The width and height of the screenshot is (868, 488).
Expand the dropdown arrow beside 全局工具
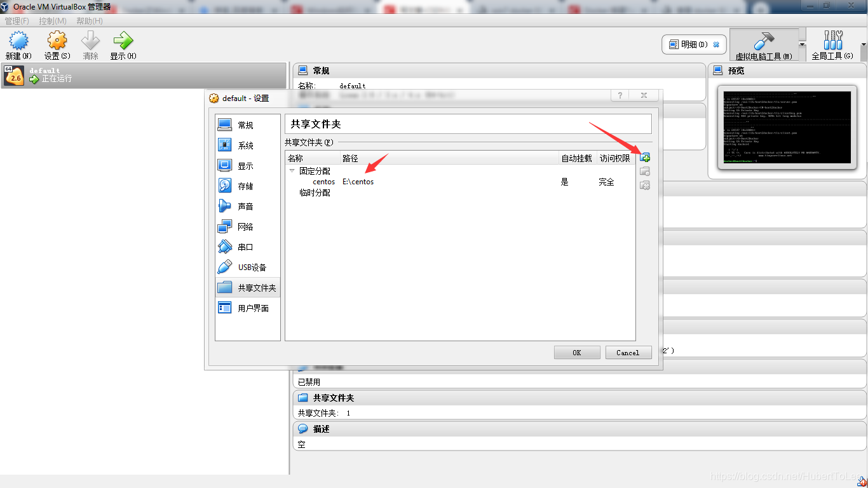tap(864, 44)
